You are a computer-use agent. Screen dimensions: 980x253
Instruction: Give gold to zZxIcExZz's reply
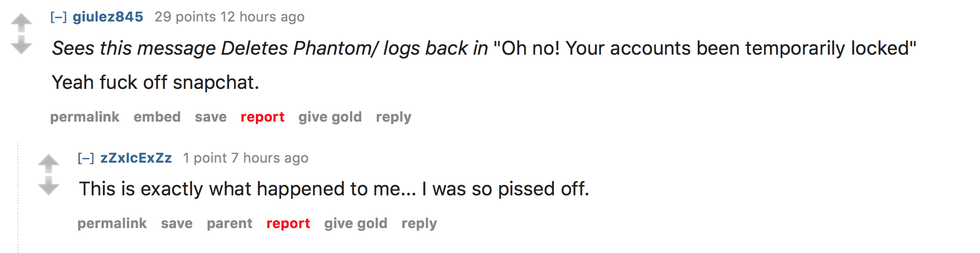click(356, 224)
